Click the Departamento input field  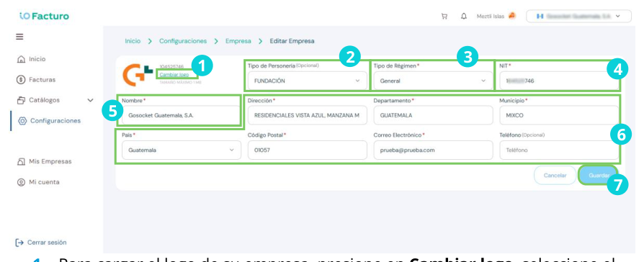433,115
